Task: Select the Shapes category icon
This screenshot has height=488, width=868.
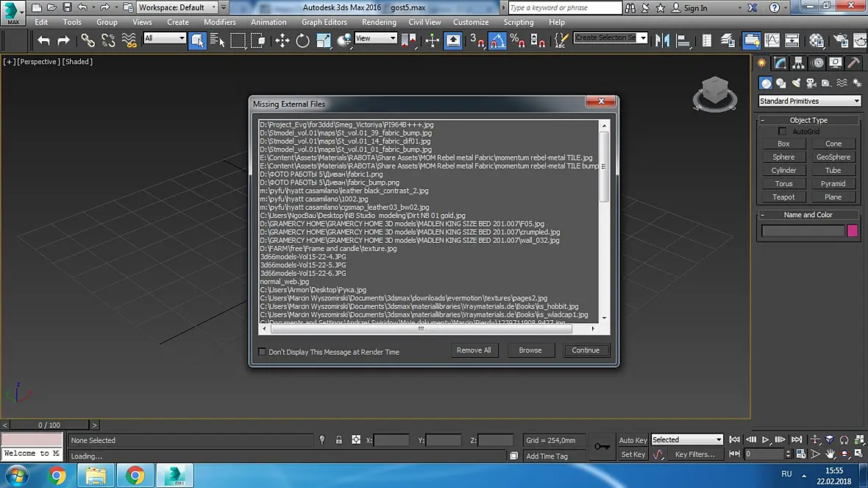Action: (x=781, y=83)
